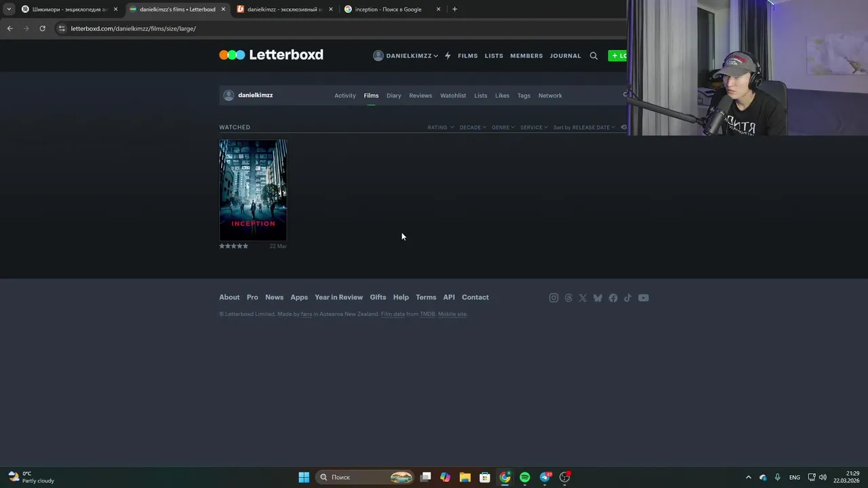Close the danielkimzz's films Letterboxd tab
The width and height of the screenshot is (868, 488).
tap(222, 9)
